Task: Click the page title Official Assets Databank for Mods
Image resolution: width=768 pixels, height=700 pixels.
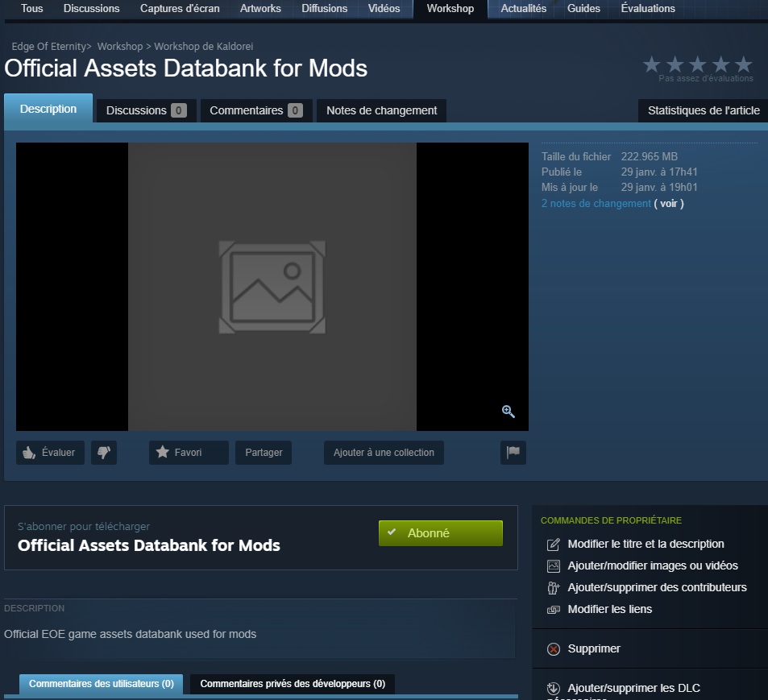Action: (x=185, y=68)
